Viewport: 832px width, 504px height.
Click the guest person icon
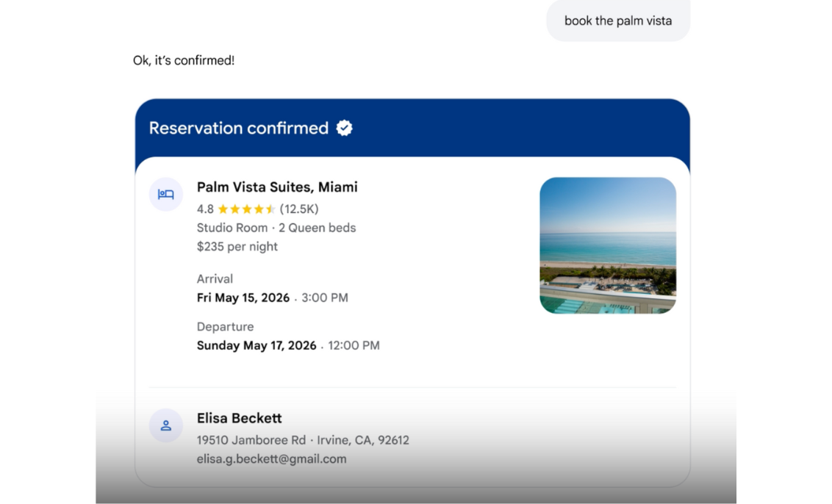(166, 425)
